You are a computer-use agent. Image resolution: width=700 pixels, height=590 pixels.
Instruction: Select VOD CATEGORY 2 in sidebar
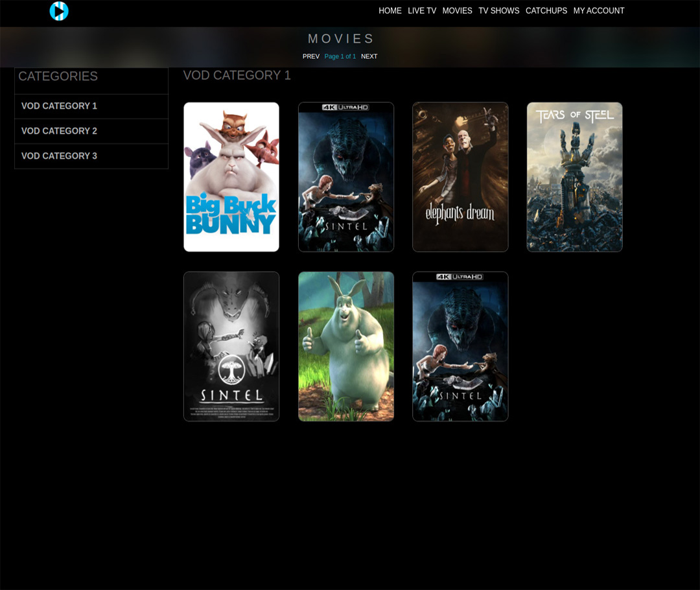pos(59,131)
